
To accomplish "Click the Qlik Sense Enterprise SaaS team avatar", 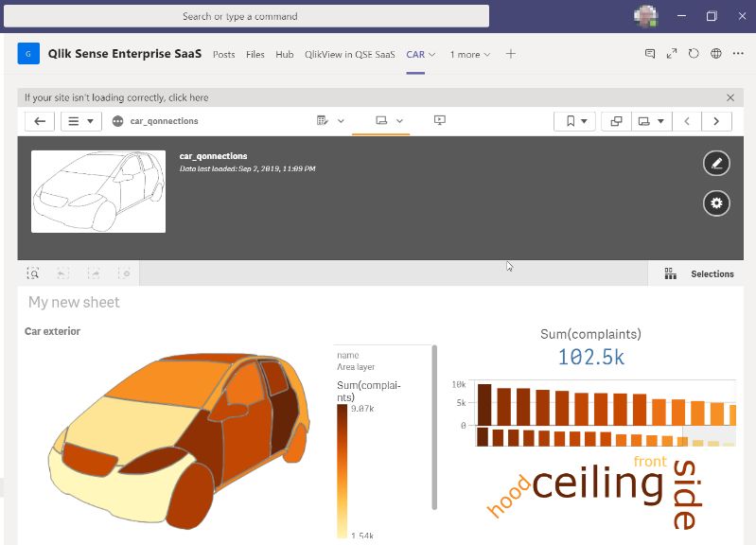I will tap(28, 54).
